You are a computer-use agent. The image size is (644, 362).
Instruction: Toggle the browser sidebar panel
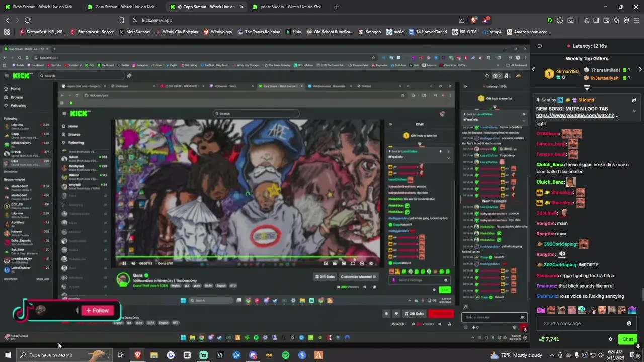pyautogui.click(x=596, y=20)
